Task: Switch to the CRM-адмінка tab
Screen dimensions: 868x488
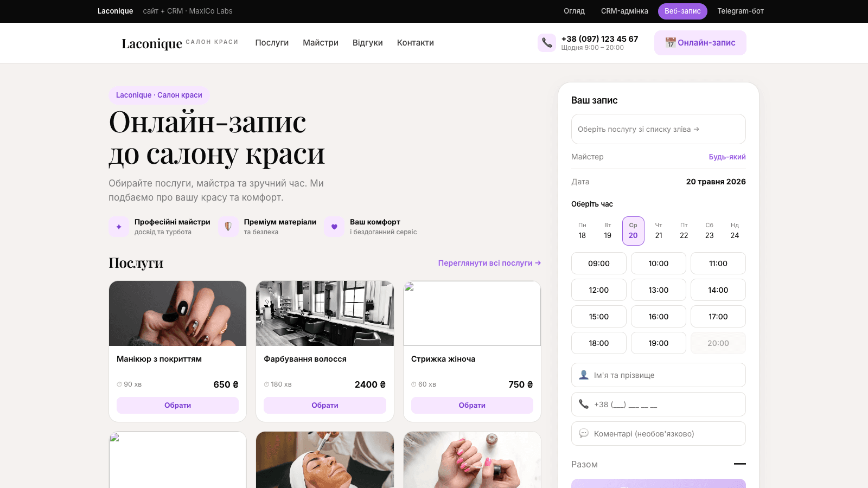Action: click(624, 11)
